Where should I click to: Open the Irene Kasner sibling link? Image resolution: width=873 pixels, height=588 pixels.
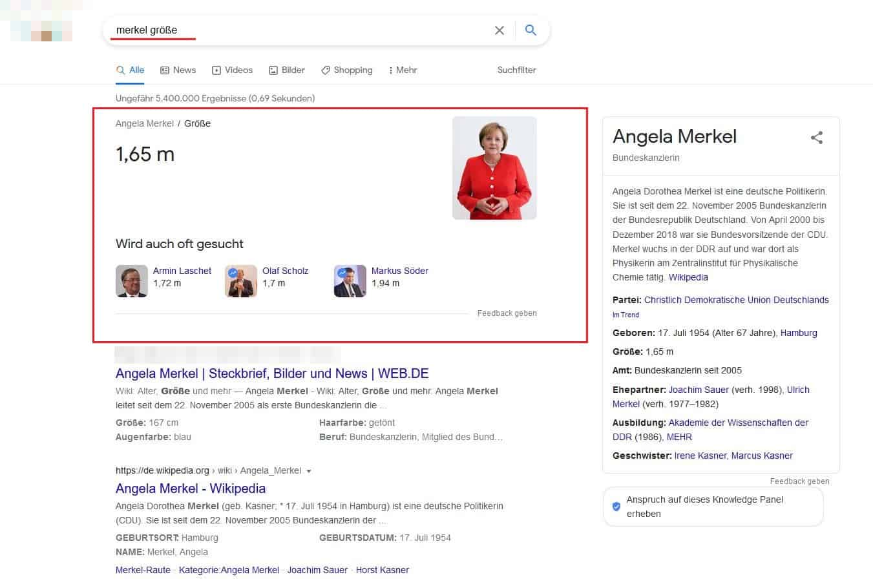700,456
